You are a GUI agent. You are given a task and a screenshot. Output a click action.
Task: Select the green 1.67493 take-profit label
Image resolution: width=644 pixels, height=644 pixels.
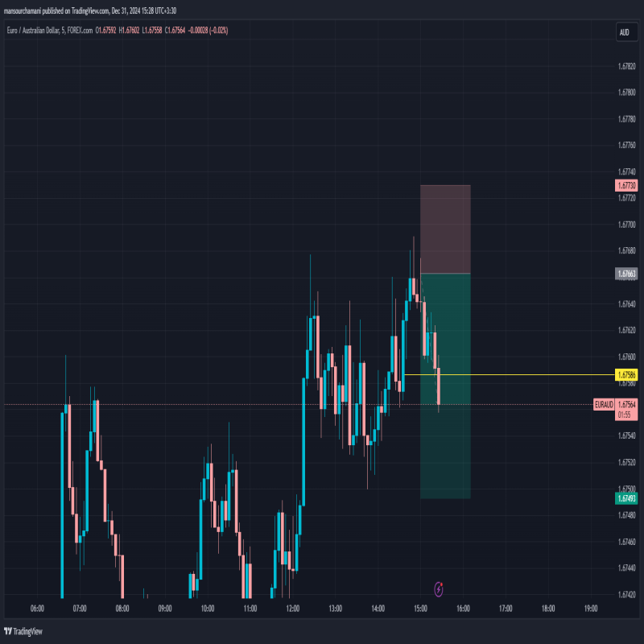pyautogui.click(x=626, y=498)
